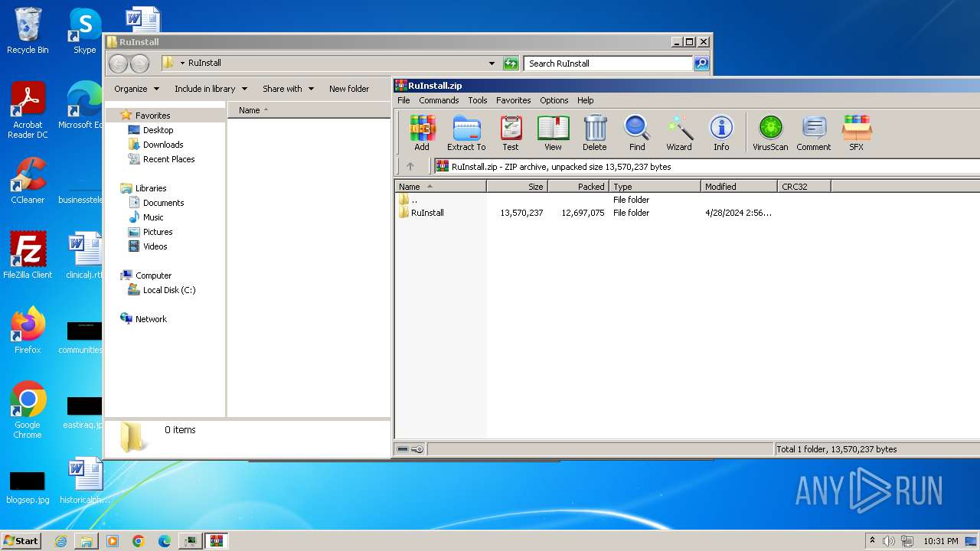This screenshot has width=980, height=551.
Task: Go up one level in the archive
Action: point(410,166)
